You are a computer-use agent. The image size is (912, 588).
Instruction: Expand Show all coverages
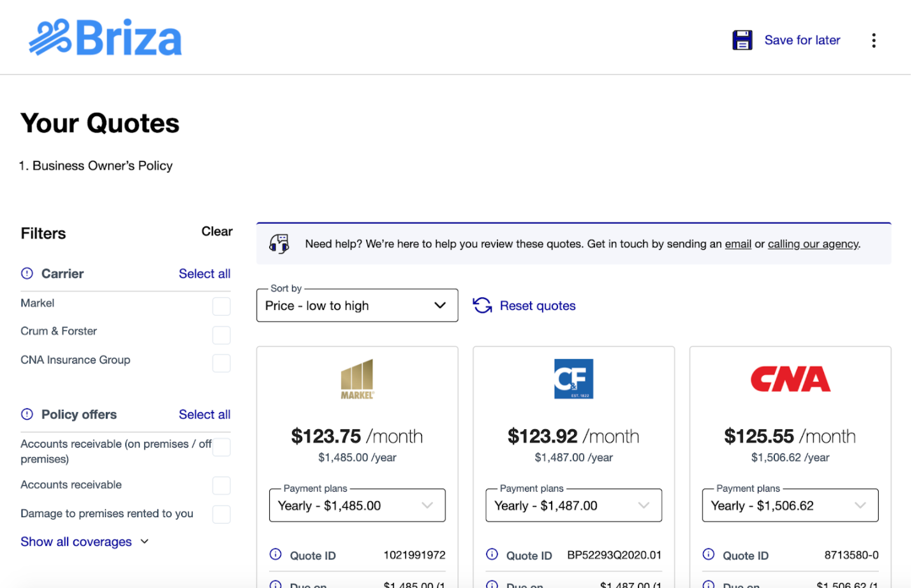pyautogui.click(x=84, y=541)
